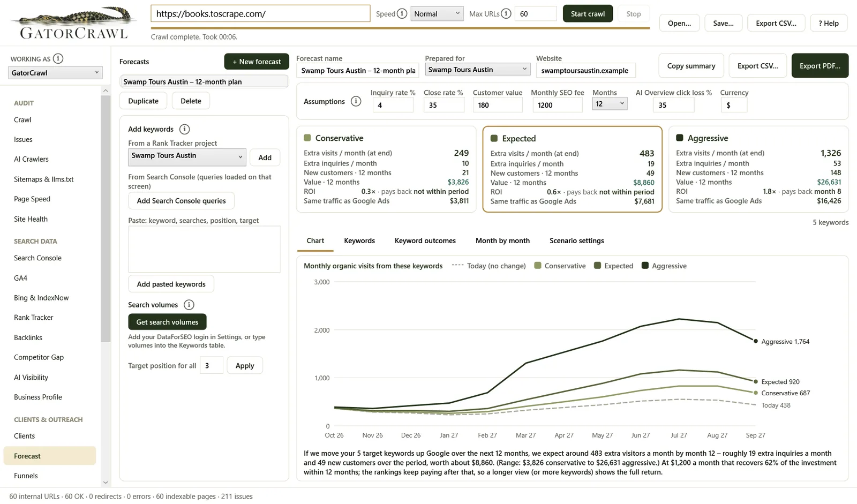Viewport: 857px width, 504px height.
Task: Click the New forecast button
Action: coord(257,62)
